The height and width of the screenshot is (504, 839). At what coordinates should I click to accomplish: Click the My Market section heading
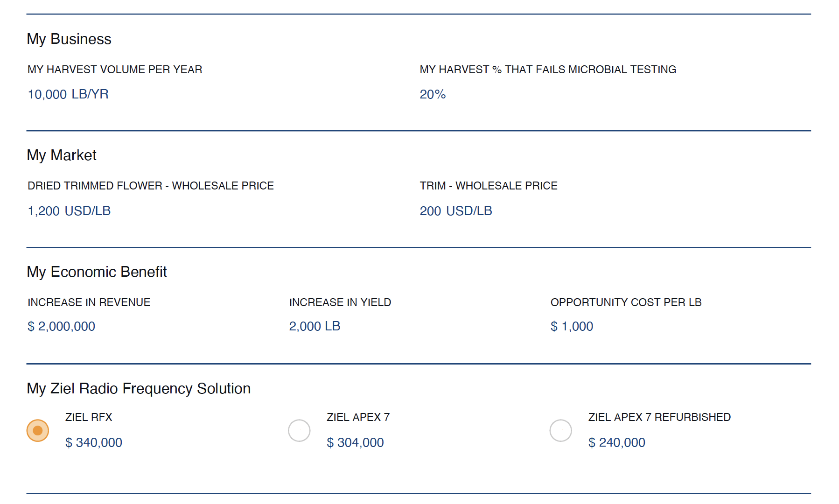62,155
